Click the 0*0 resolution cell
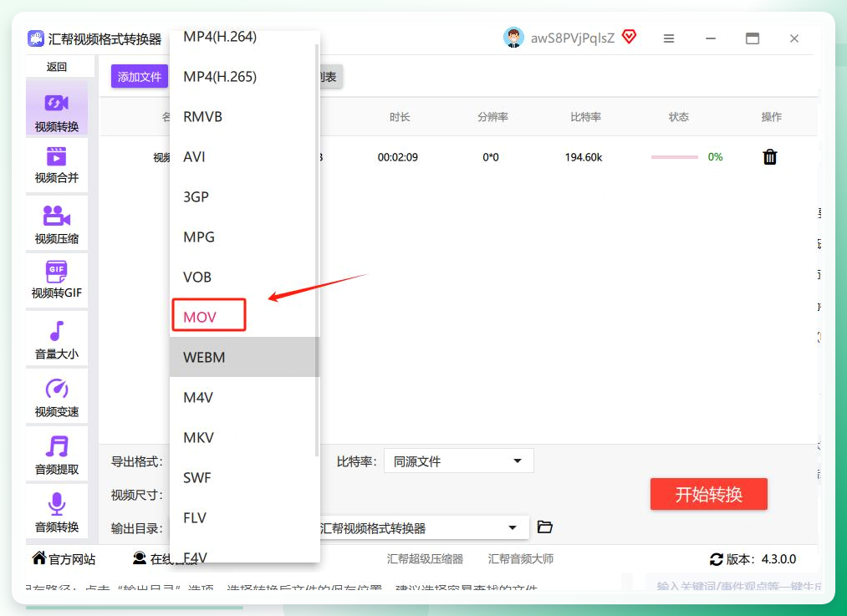The image size is (847, 616). [491, 157]
